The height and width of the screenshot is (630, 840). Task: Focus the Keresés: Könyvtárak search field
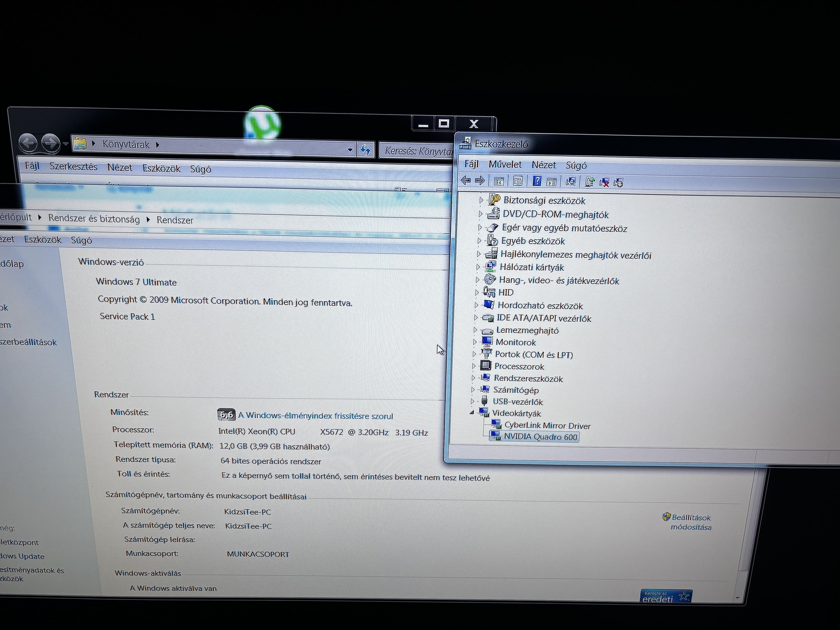416,150
